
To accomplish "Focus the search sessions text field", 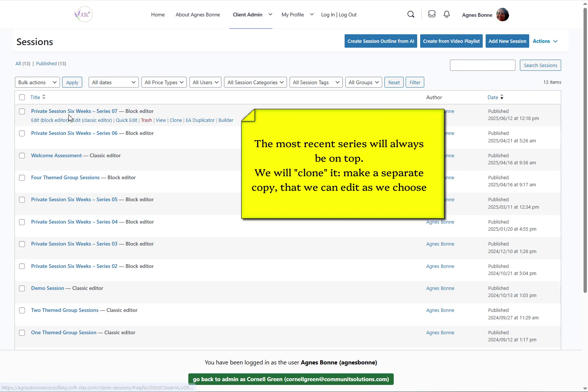I will tap(482, 65).
